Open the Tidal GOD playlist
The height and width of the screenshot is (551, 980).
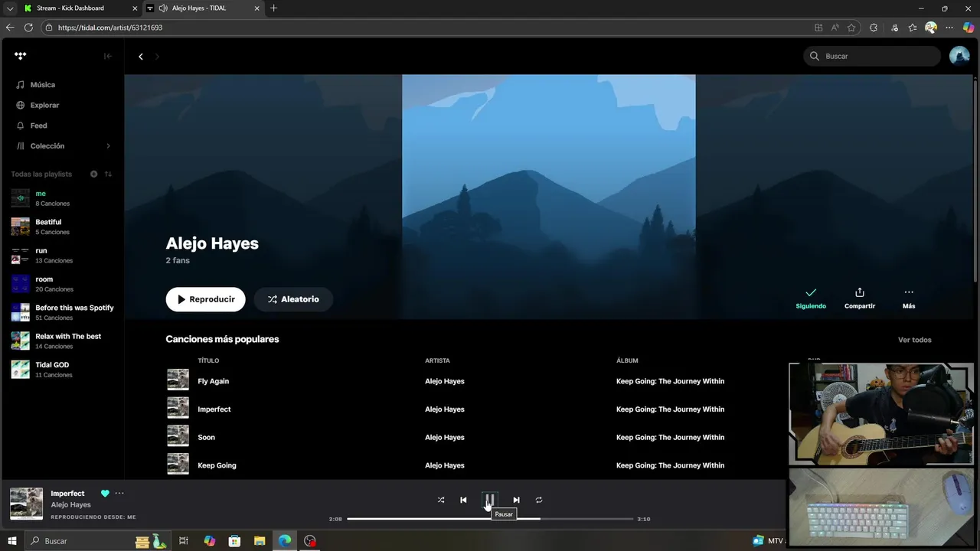(x=61, y=370)
